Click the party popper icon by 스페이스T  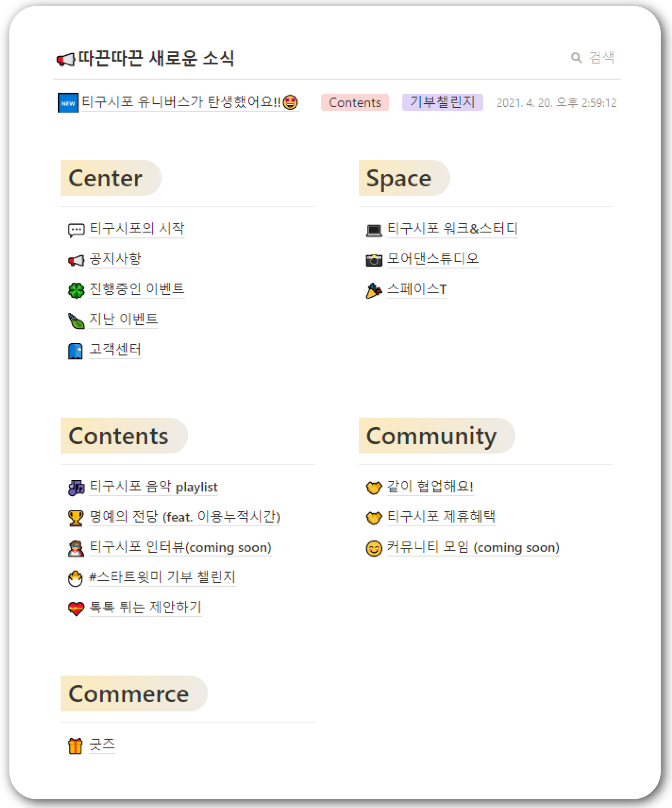point(374,290)
